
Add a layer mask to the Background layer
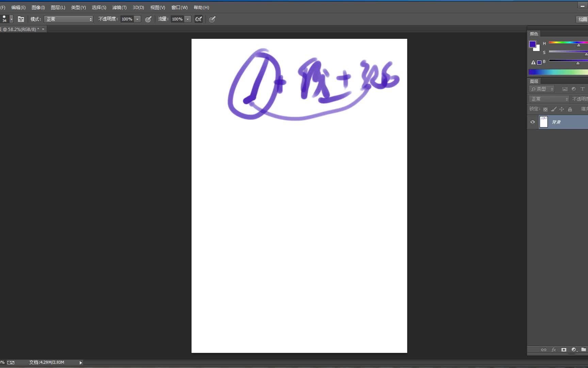click(x=564, y=350)
